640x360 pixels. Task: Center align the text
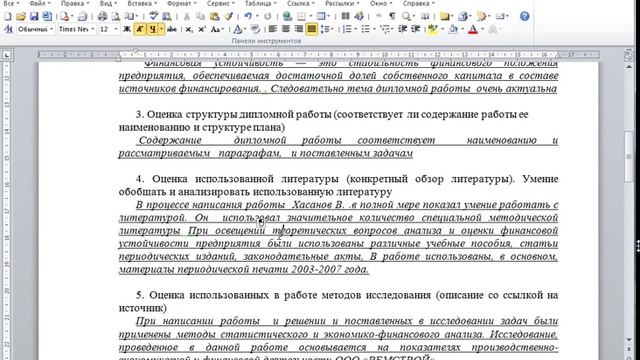point(286,29)
